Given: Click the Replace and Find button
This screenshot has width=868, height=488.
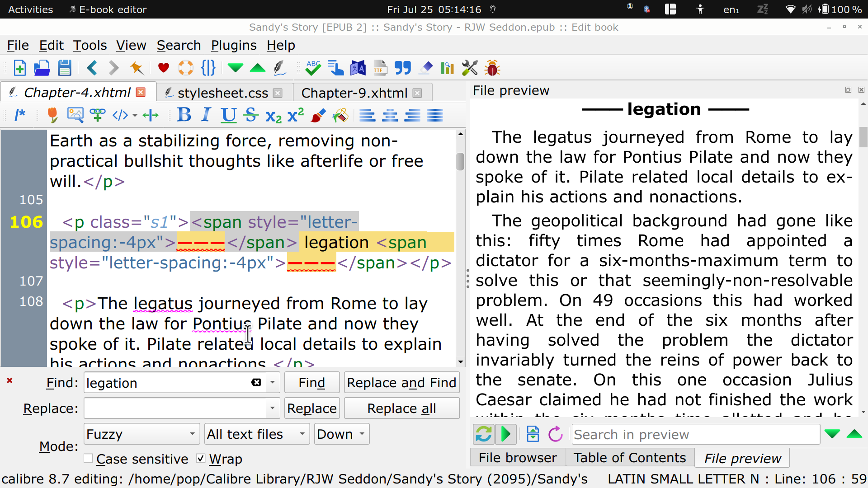Looking at the screenshot, I should pos(401,383).
